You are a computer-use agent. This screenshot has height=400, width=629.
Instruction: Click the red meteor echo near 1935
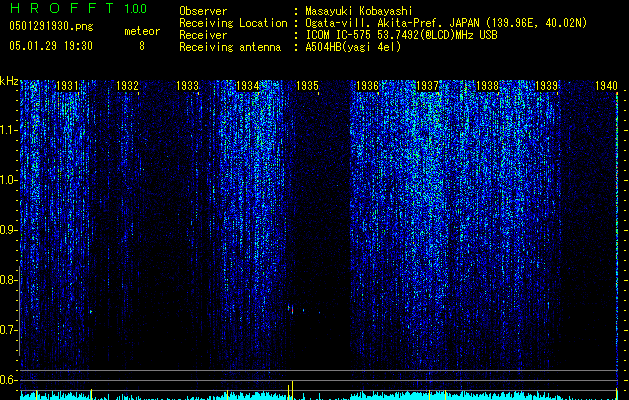(x=292, y=310)
